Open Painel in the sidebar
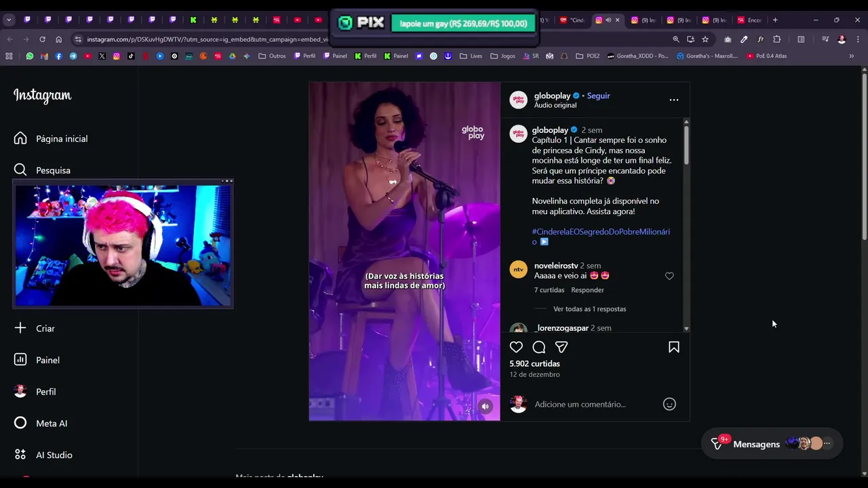 (37, 360)
